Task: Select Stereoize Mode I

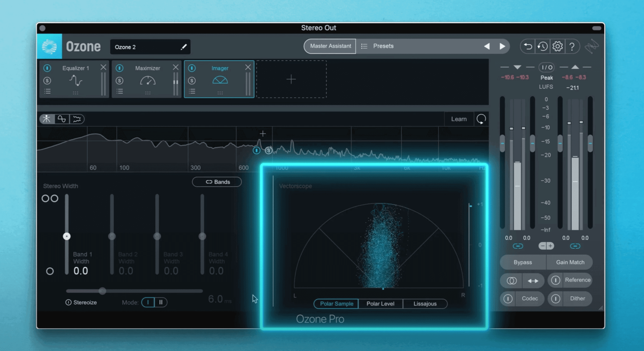Action: (x=148, y=302)
